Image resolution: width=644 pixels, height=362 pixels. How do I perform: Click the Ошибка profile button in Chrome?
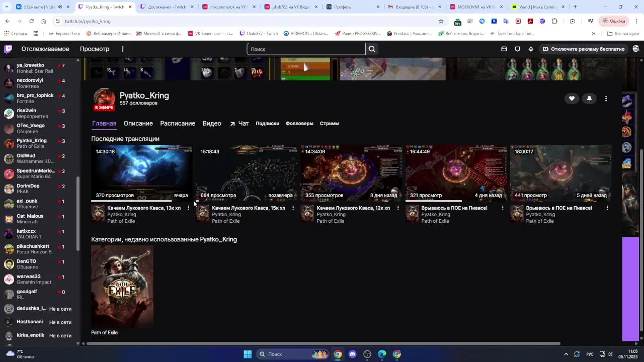coord(614,21)
